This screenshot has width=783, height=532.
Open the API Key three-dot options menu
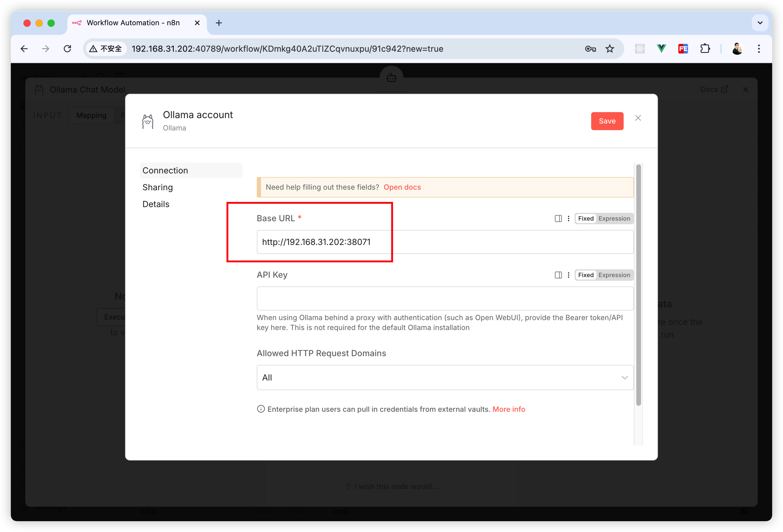click(x=568, y=275)
